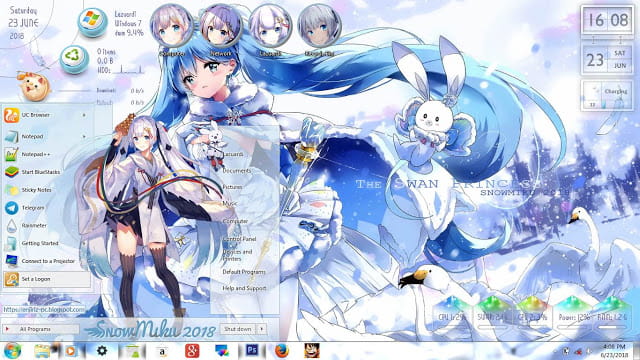Launch Telegram from the Start menu

[x=46, y=208]
